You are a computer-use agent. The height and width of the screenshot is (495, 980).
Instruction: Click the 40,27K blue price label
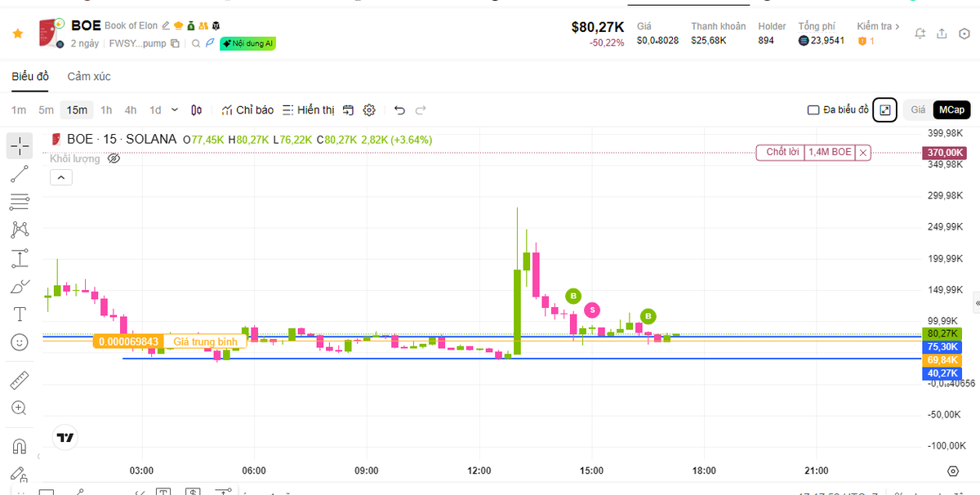(x=942, y=373)
